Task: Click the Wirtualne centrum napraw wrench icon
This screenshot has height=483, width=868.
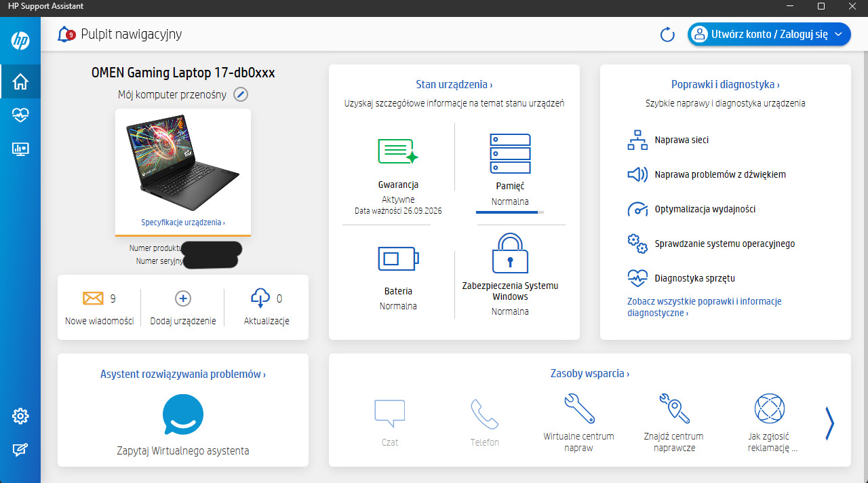Action: click(578, 409)
